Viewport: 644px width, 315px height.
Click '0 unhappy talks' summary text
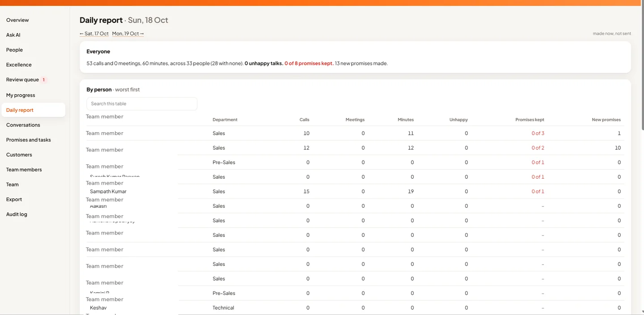pos(264,63)
